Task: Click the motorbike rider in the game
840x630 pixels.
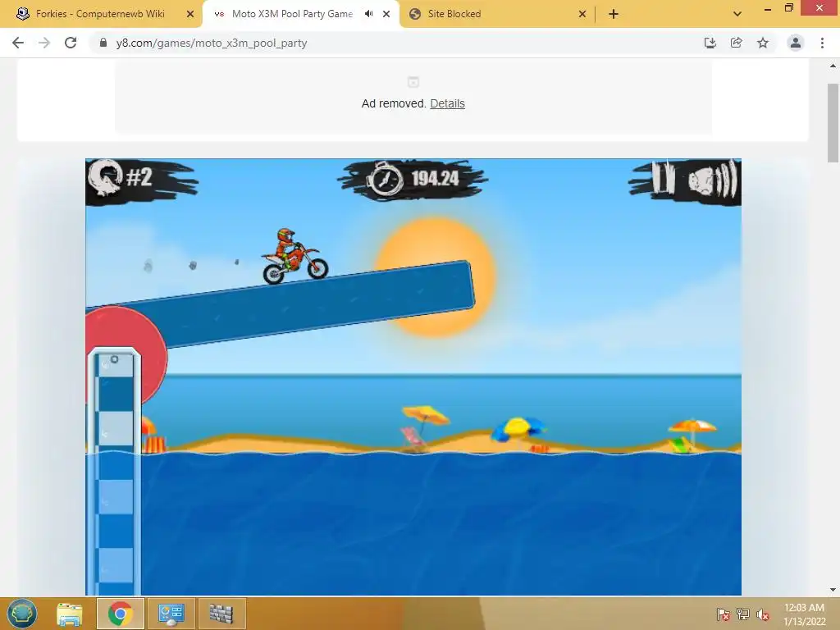Action: [294, 256]
